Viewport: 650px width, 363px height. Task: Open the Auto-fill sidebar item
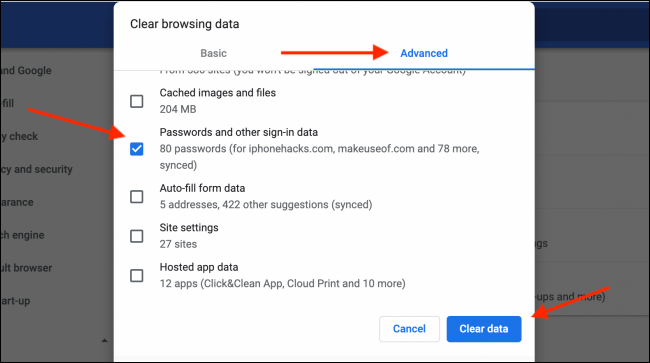click(7, 103)
